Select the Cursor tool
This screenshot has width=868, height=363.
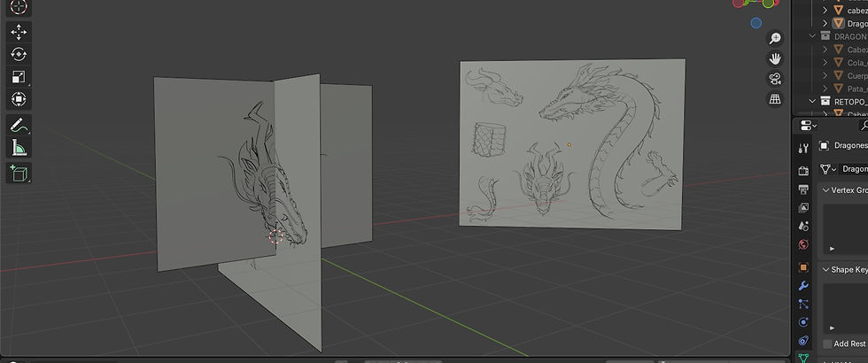(x=19, y=7)
